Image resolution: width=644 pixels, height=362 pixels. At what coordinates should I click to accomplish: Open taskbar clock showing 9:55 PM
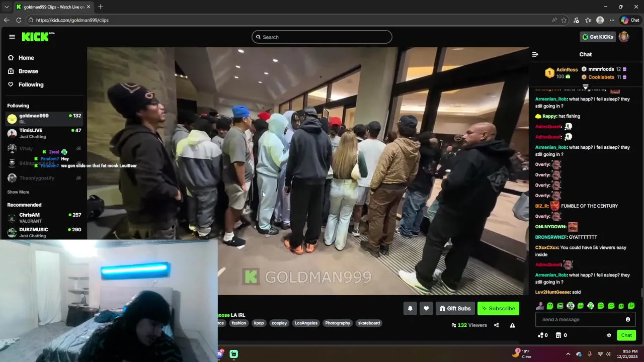pyautogui.click(x=630, y=354)
